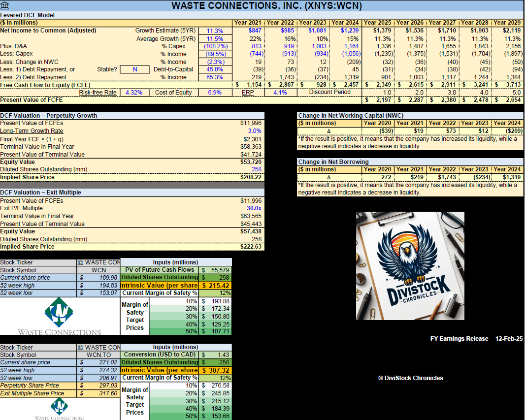Select the WCN stock symbol cell
This screenshot has width=525, height=420.
(x=98, y=270)
